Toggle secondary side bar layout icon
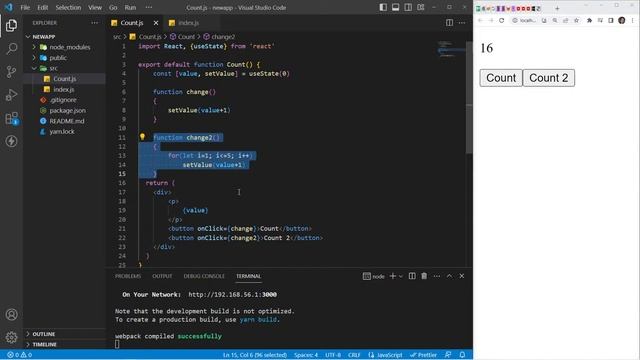 (x=408, y=7)
